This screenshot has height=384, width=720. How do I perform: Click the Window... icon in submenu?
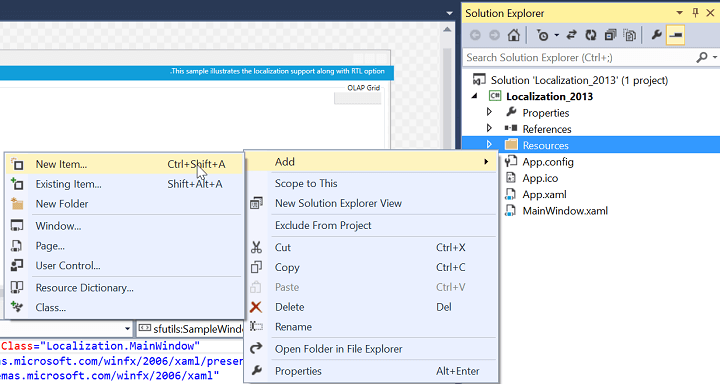tap(17, 226)
